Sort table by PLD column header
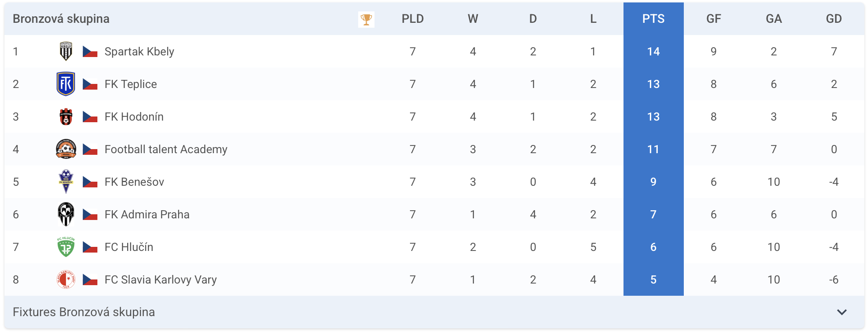This screenshot has width=868, height=332. coord(412,19)
